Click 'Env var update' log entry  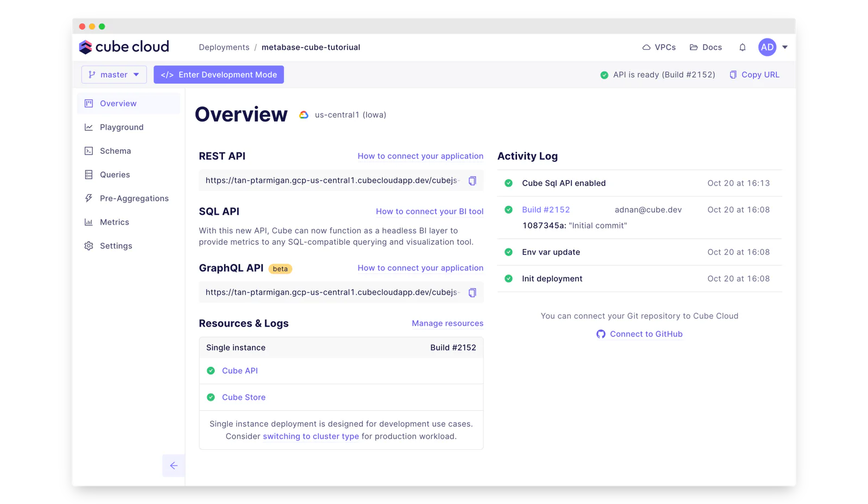click(640, 252)
